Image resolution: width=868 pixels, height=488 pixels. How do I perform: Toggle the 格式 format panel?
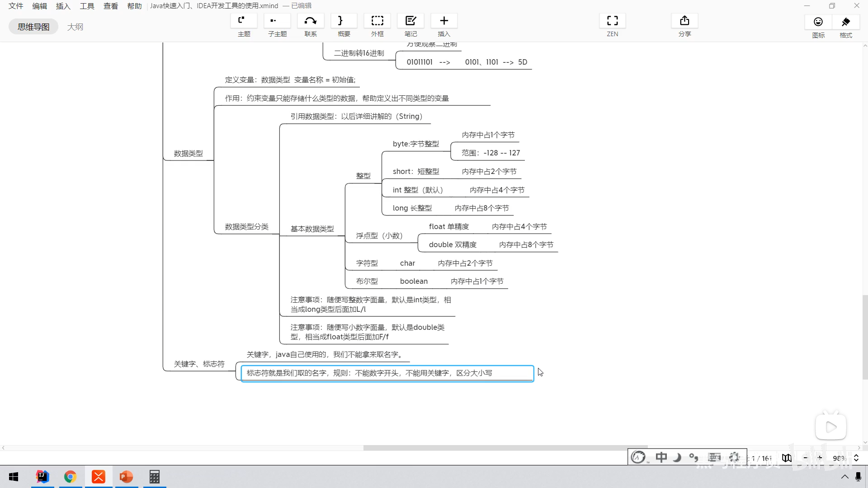[x=846, y=22]
